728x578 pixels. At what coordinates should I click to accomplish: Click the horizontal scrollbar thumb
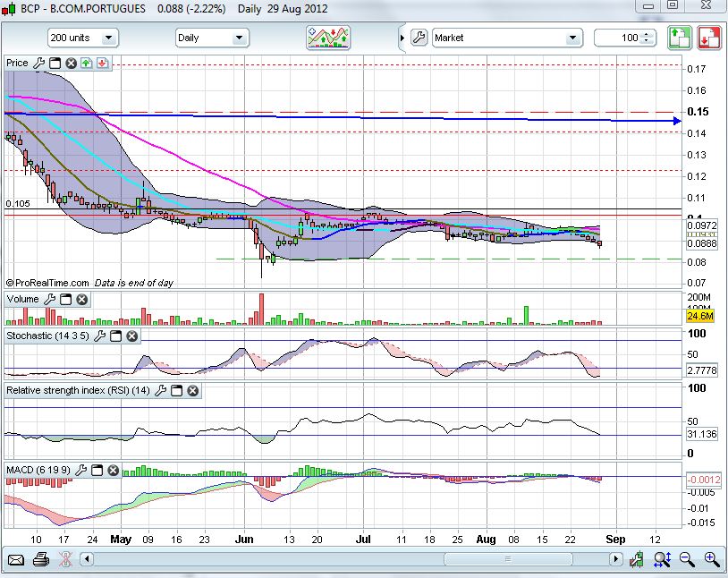point(508,559)
